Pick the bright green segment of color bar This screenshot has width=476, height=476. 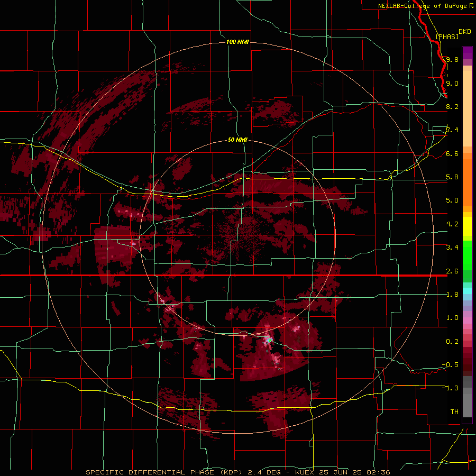coord(467,255)
